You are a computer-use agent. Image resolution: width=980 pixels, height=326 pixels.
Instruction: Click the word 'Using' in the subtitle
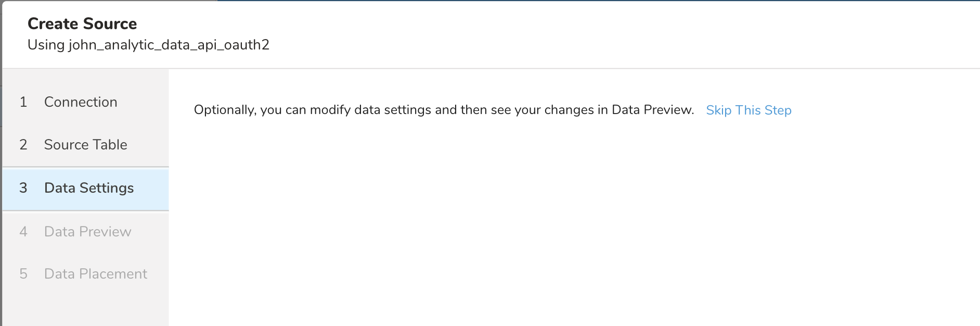pos(46,45)
